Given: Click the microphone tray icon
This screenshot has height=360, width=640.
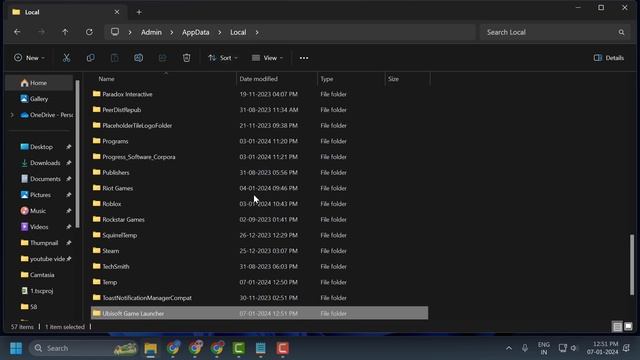Looking at the screenshot, I should (525, 348).
